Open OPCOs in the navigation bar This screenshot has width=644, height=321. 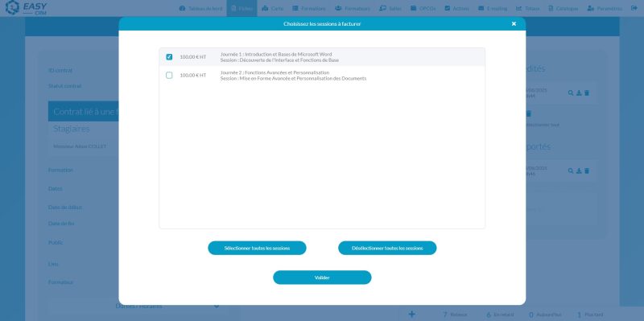(x=423, y=8)
